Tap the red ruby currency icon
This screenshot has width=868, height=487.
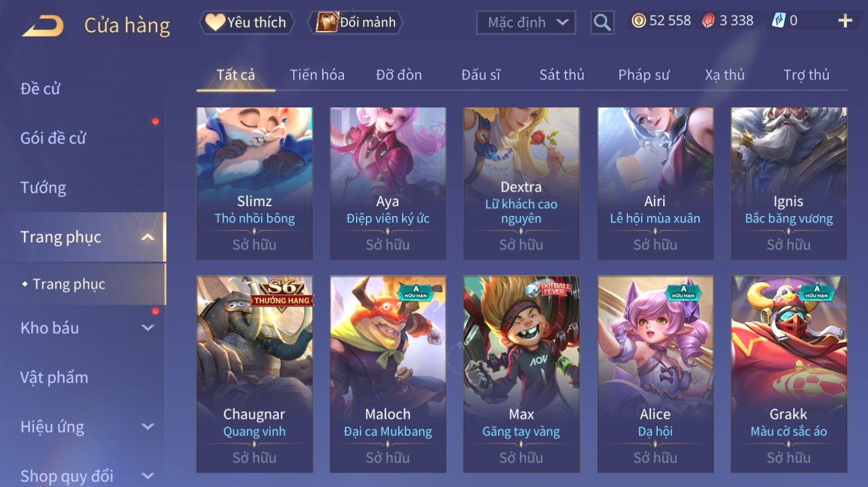[x=708, y=21]
